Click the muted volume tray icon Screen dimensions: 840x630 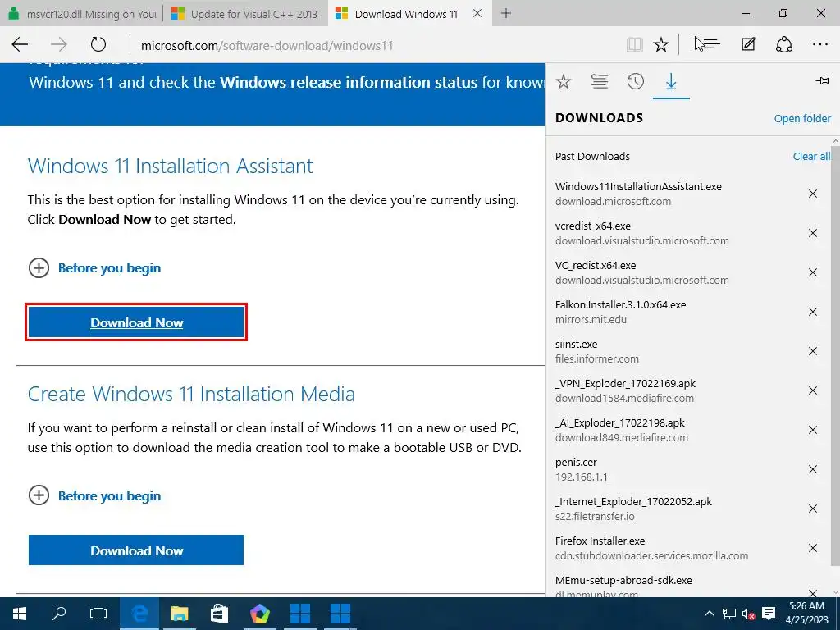pos(748,614)
